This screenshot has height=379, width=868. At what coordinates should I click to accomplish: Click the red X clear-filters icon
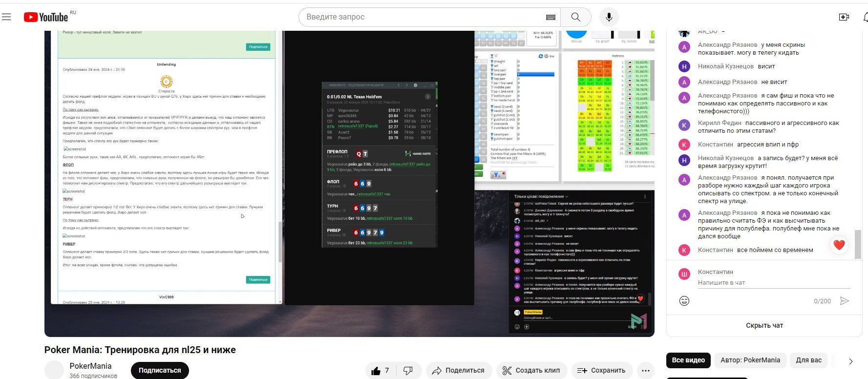tap(496, 56)
